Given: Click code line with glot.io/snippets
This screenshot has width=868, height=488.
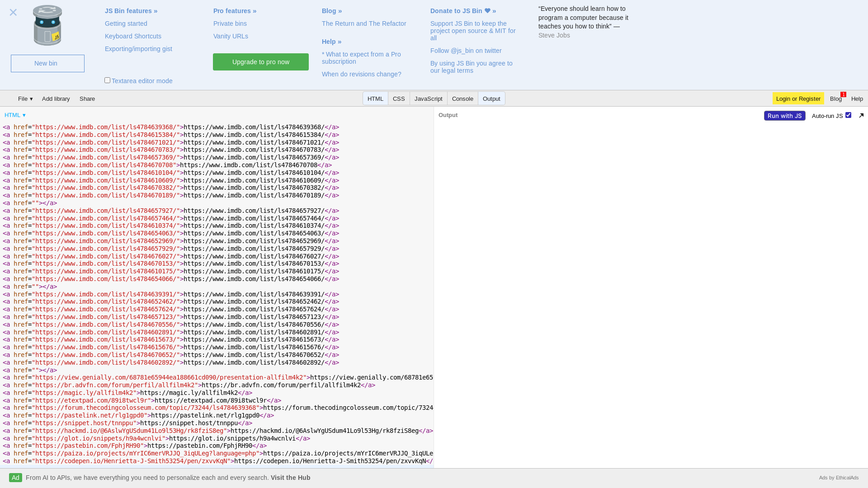Looking at the screenshot, I should 156,438.
